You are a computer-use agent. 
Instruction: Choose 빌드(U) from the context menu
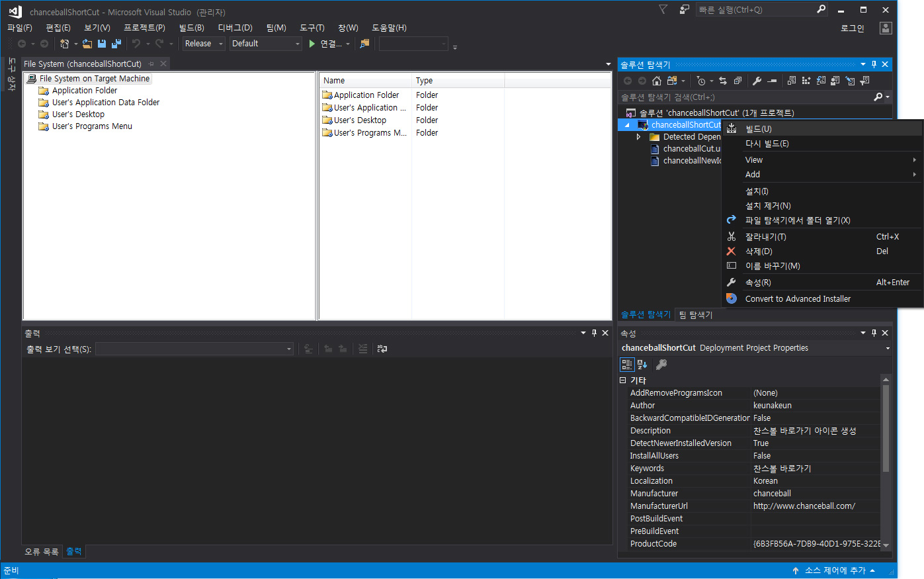point(823,128)
